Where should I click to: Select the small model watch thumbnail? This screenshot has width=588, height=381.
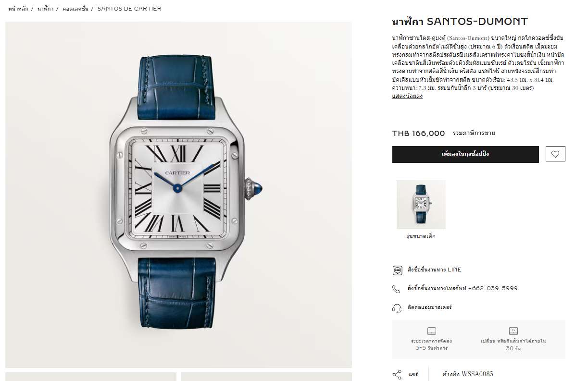421,205
